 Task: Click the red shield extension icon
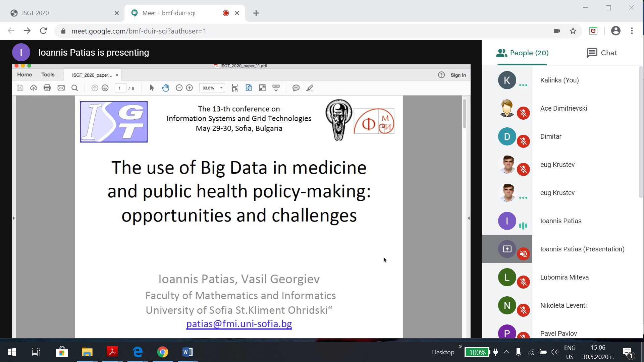593,31
